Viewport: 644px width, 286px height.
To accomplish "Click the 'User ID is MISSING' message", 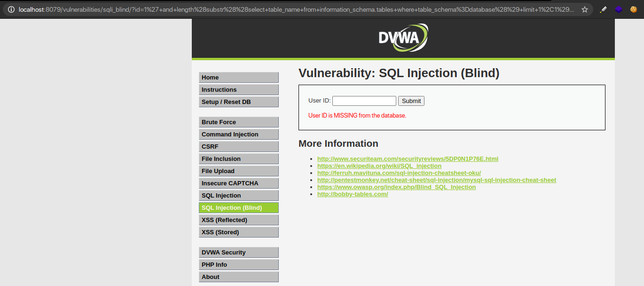I will point(357,115).
